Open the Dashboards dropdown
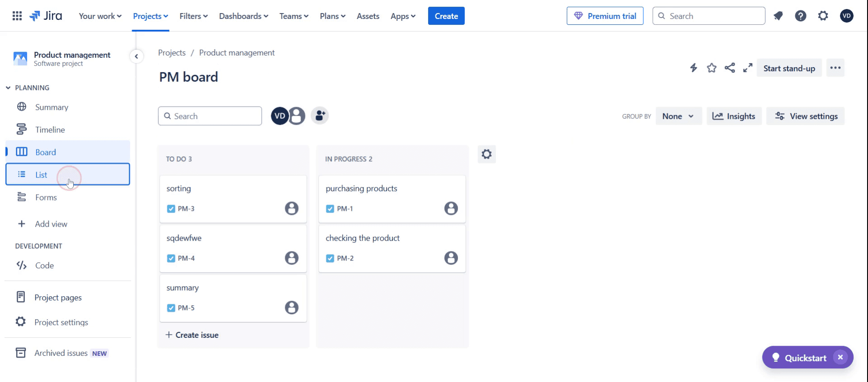Image resolution: width=868 pixels, height=382 pixels. pyautogui.click(x=244, y=16)
